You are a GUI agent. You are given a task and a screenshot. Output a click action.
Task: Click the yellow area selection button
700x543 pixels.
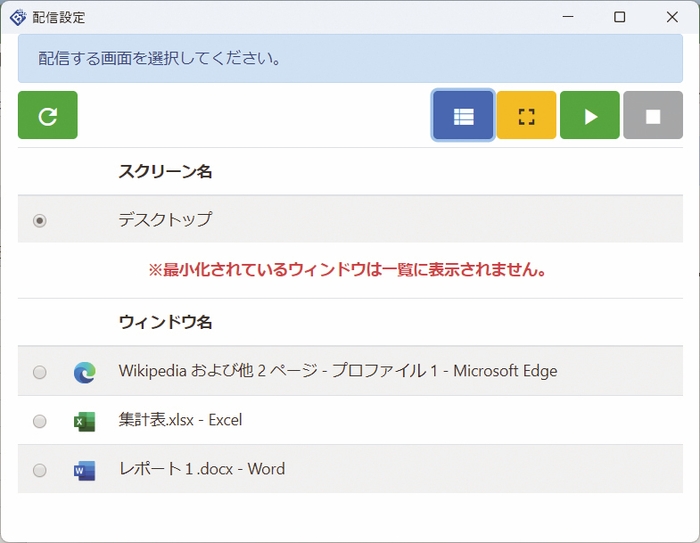[526, 116]
